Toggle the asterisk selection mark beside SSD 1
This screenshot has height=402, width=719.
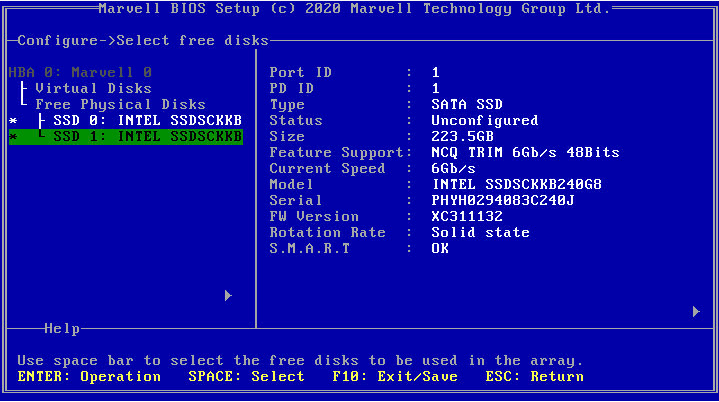(13, 137)
